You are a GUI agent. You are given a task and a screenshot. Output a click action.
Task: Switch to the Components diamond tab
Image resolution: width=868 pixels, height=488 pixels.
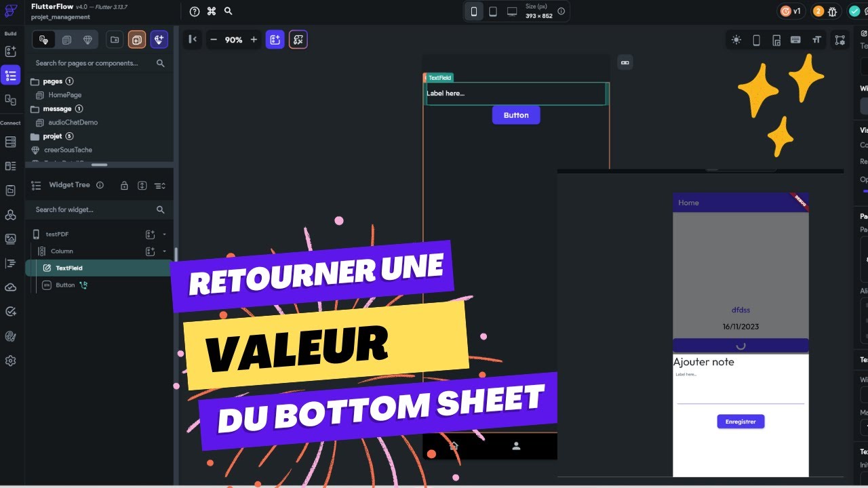coord(87,40)
